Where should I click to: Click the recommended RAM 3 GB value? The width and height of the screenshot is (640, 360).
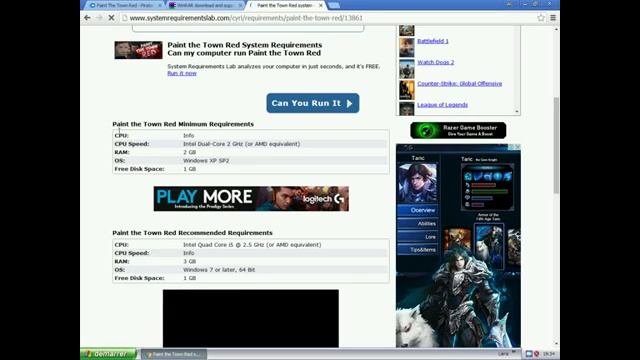(x=189, y=262)
